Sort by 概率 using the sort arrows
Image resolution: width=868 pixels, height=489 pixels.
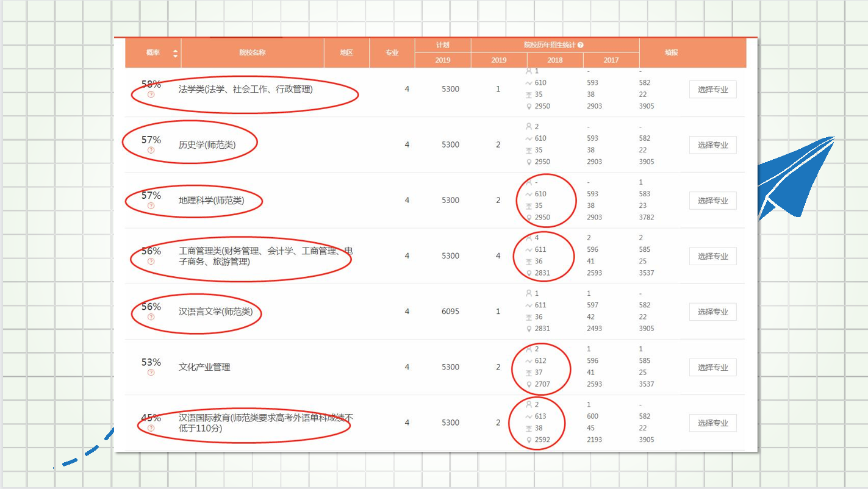point(176,53)
